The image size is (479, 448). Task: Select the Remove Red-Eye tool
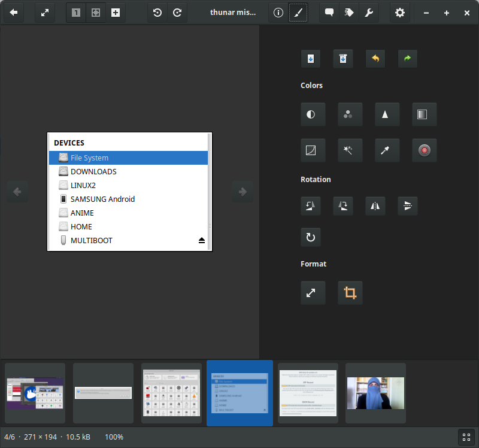point(424,150)
